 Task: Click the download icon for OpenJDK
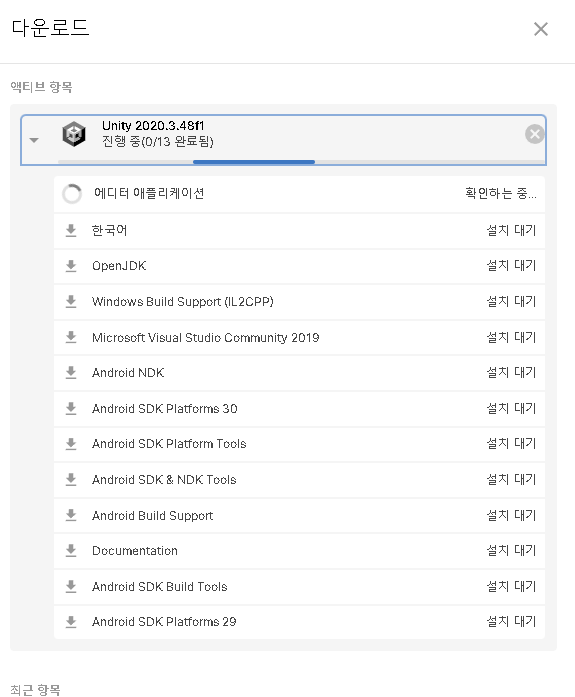point(71,266)
